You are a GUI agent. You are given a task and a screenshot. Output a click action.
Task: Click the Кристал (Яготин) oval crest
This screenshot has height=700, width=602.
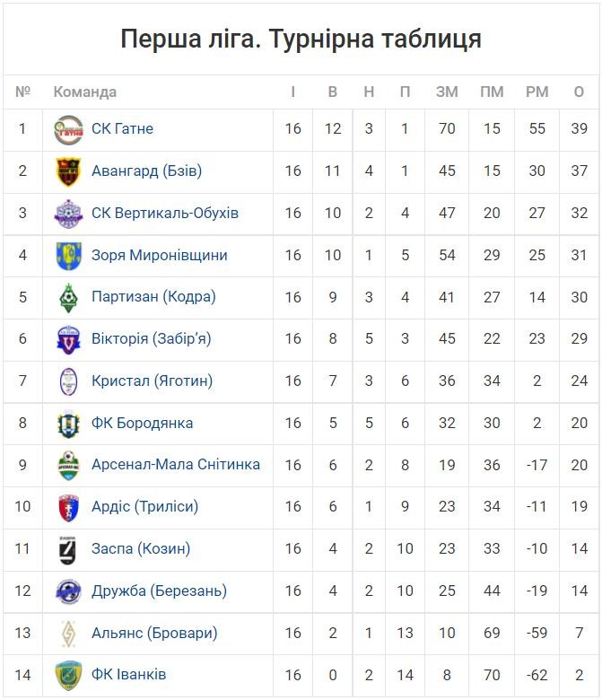click(68, 381)
